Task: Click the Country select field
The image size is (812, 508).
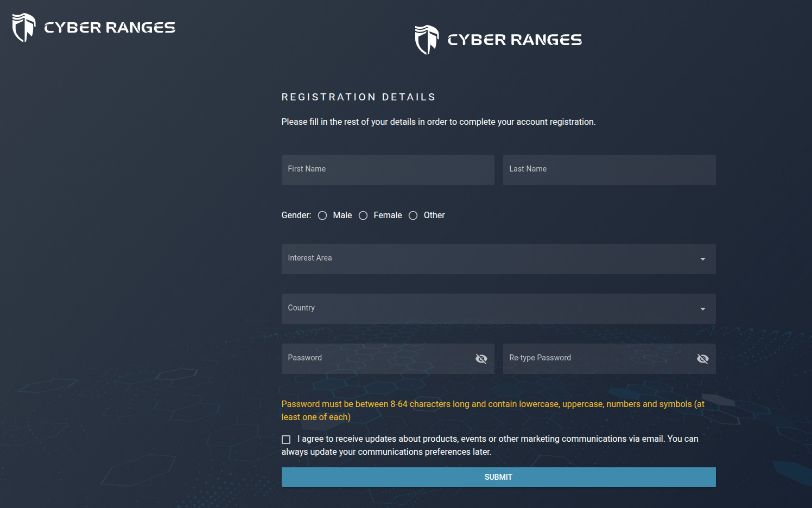Action: [498, 309]
